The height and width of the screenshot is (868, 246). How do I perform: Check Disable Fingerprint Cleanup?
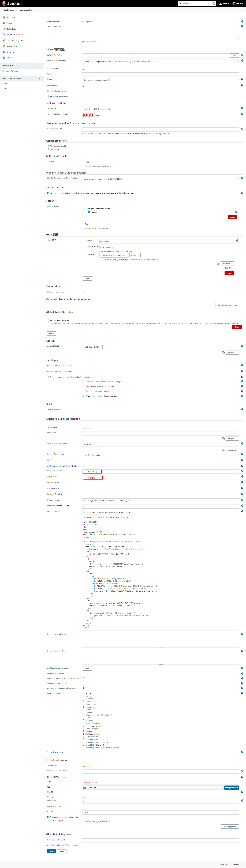pos(84,292)
